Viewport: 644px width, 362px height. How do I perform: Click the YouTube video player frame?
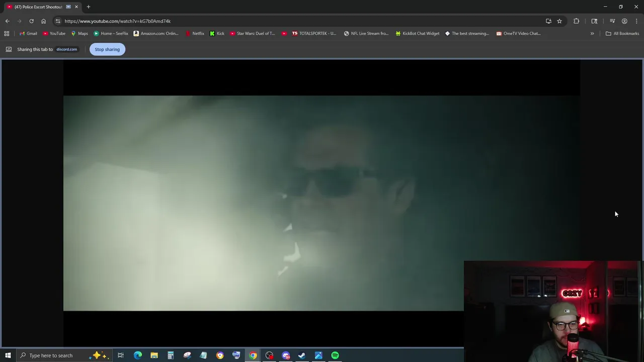pos(321,203)
